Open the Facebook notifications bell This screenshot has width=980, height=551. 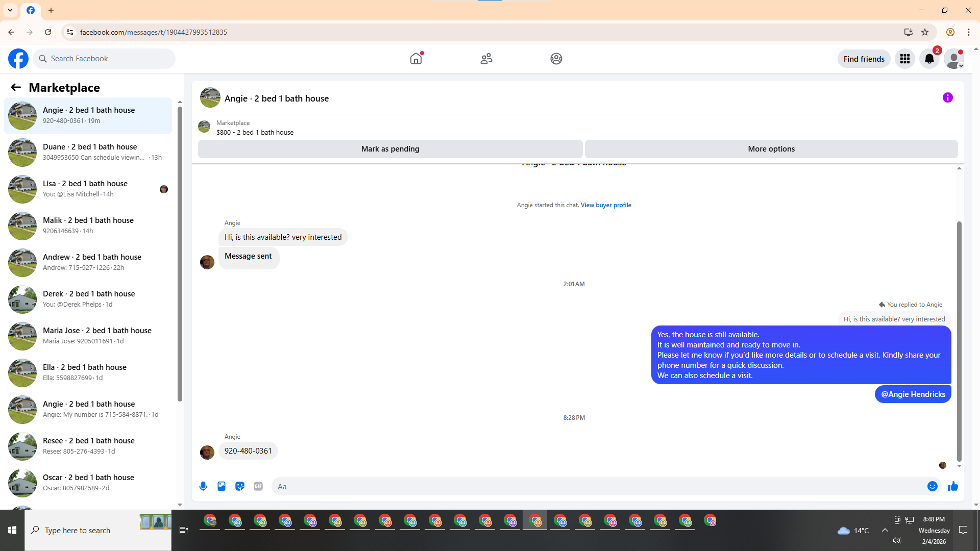(x=929, y=59)
